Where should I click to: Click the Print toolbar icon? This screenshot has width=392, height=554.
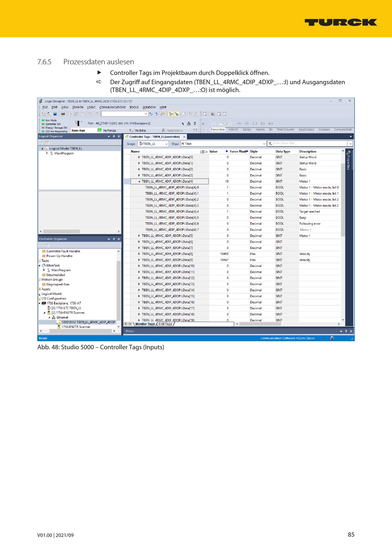(63, 114)
